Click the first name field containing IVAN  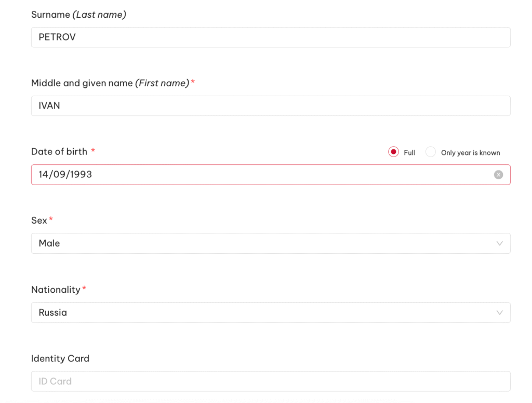click(x=270, y=106)
